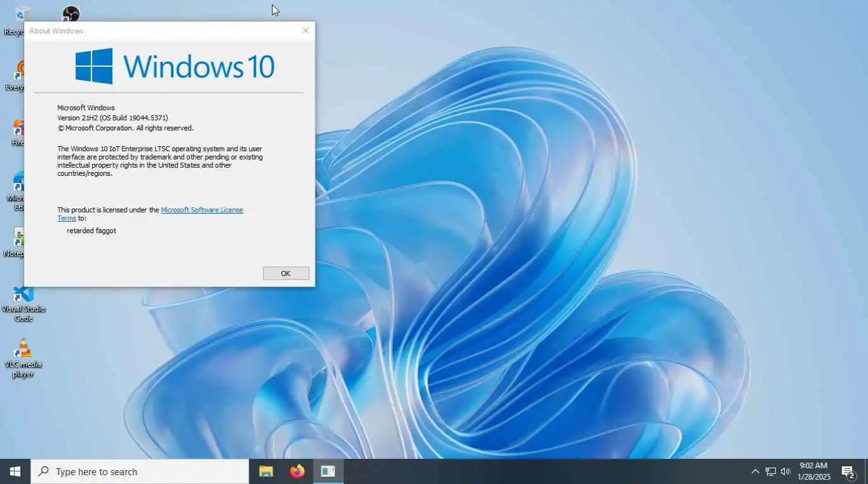Image resolution: width=868 pixels, height=484 pixels.
Task: Click the About Windows title bar text
Action: (56, 31)
